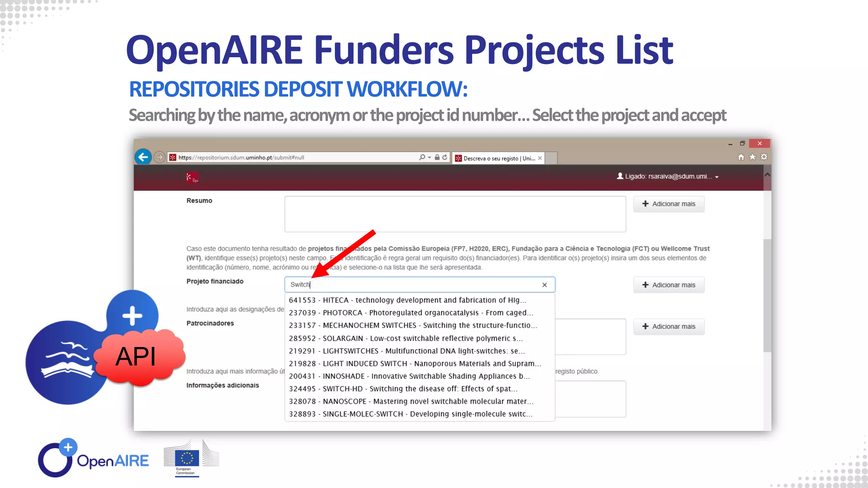The height and width of the screenshot is (488, 868).
Task: Pick 324495 - SWITCH-HD entry
Action: [x=420, y=389]
